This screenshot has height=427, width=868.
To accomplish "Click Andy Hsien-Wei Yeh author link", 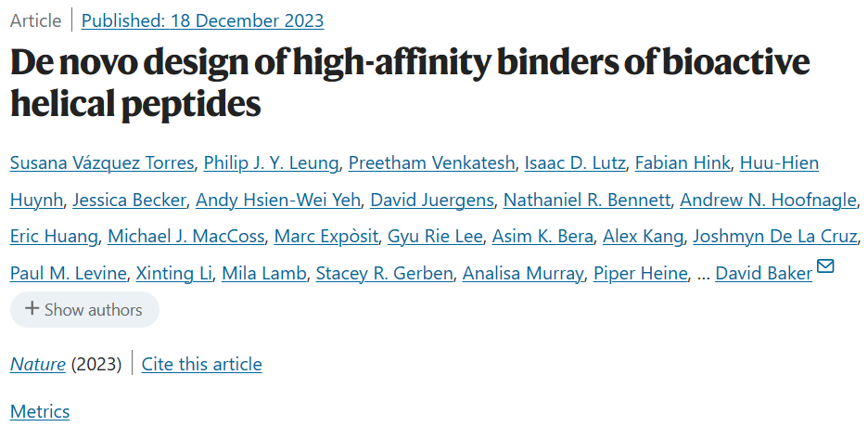I will (x=278, y=200).
